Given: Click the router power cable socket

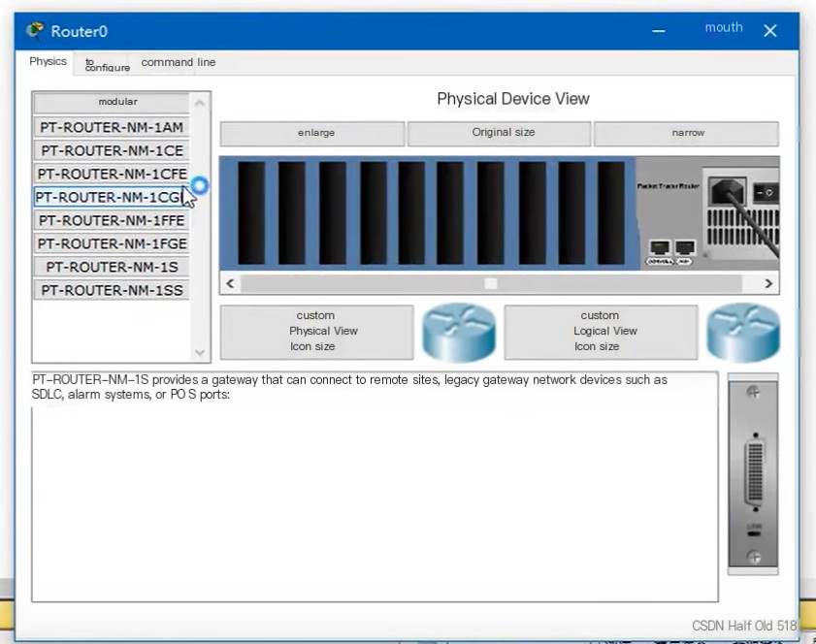Looking at the screenshot, I should (728, 191).
